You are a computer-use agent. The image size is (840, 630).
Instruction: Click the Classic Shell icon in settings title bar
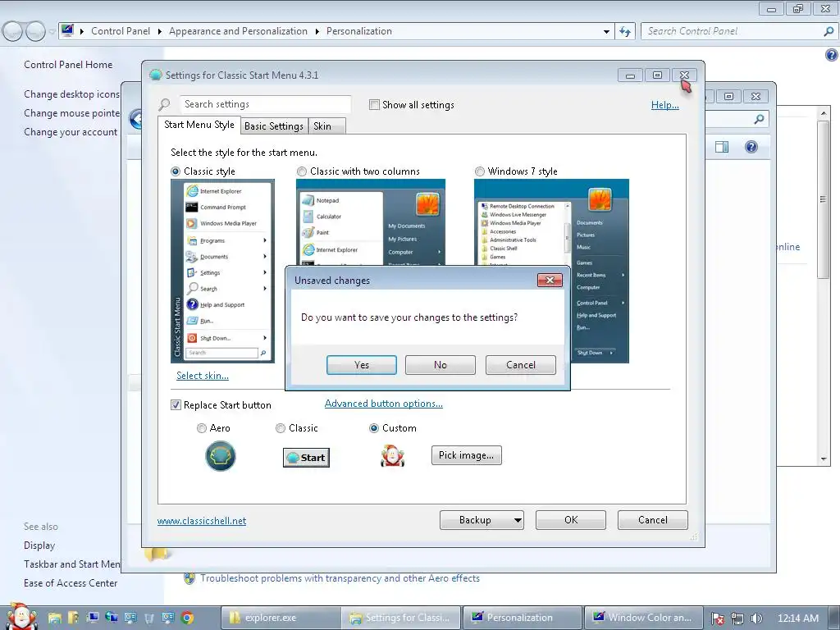click(x=155, y=75)
